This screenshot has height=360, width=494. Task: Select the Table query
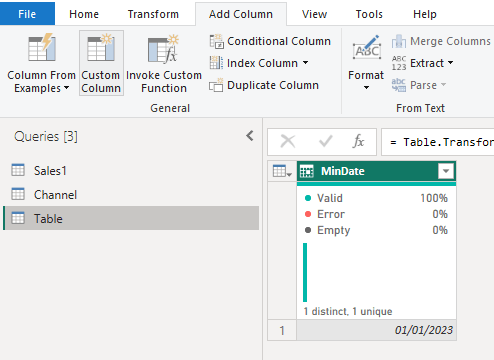[x=131, y=218]
